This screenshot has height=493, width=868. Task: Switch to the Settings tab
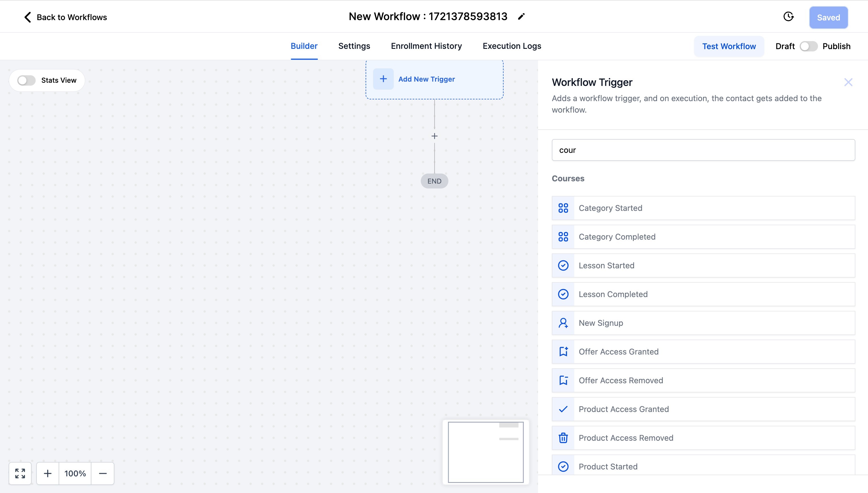coord(354,46)
